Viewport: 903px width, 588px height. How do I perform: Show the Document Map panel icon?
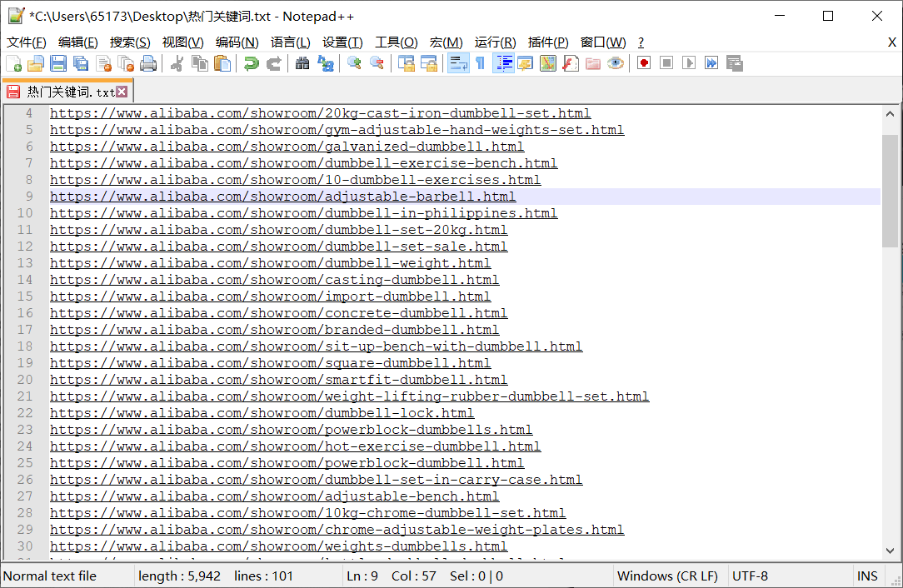click(547, 63)
